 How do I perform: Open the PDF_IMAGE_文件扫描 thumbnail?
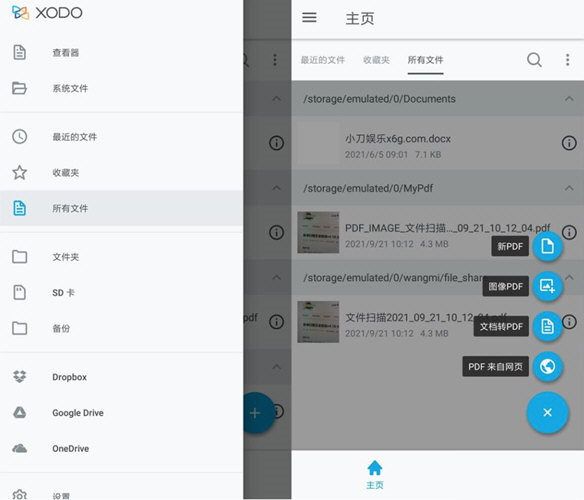click(318, 232)
